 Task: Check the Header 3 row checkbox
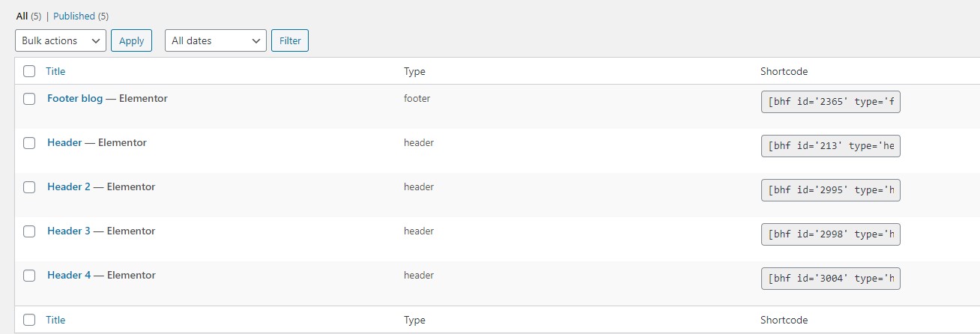(29, 231)
